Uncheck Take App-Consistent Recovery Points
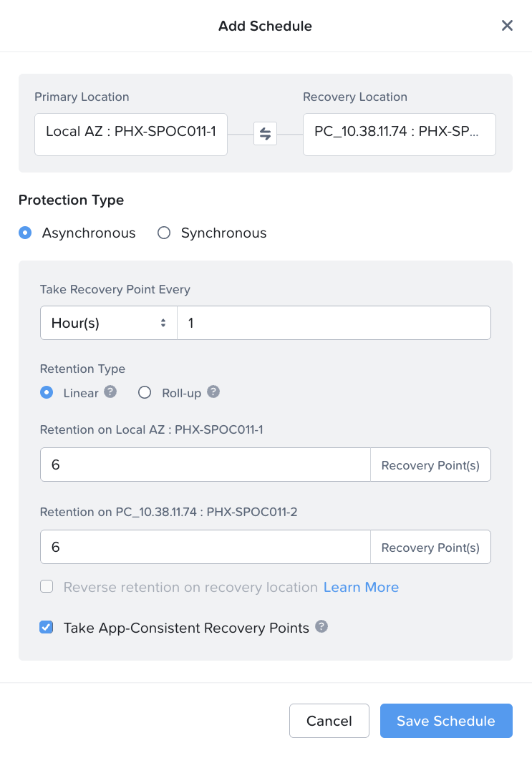Image resolution: width=532 pixels, height=758 pixels. point(47,628)
